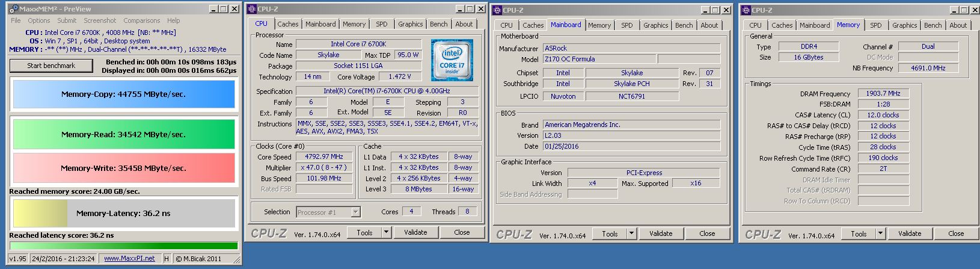980x269 pixels.
Task: Click the Command Rate 2T value
Action: (x=883, y=169)
